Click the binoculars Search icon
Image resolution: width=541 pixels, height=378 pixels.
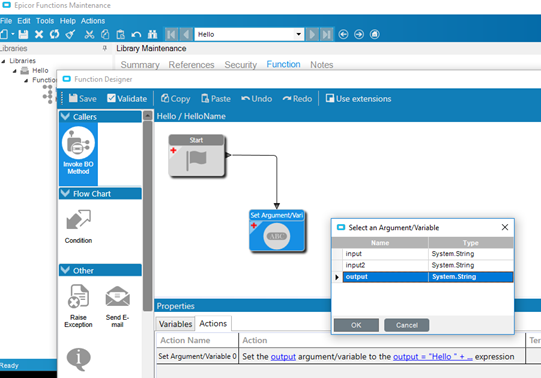tap(152, 34)
